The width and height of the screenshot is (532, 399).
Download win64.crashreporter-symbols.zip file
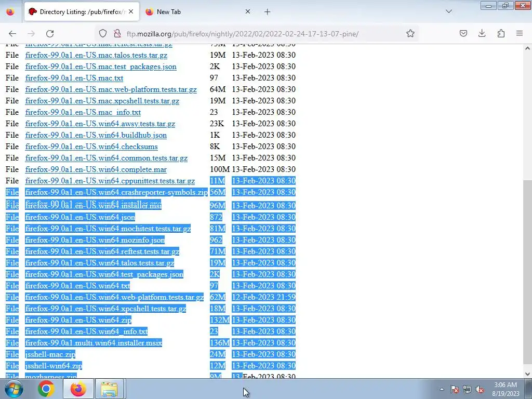pos(116,192)
